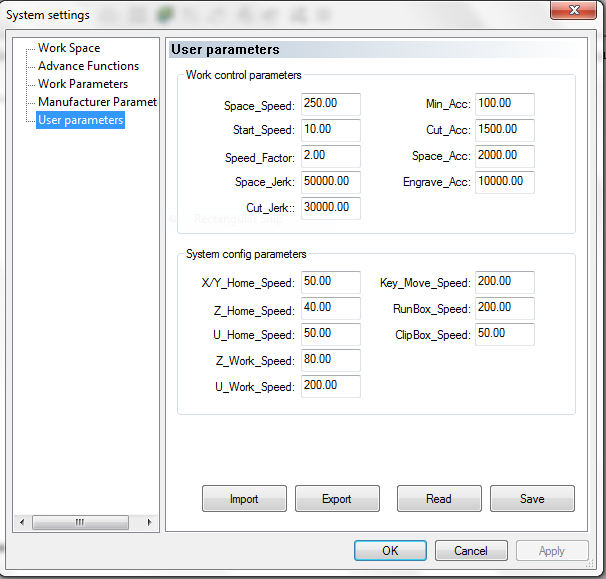The width and height of the screenshot is (606, 579).
Task: Click into the Space_Speed field
Action: click(x=330, y=105)
